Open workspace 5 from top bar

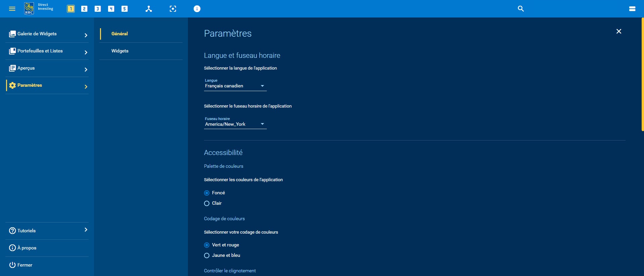click(125, 9)
